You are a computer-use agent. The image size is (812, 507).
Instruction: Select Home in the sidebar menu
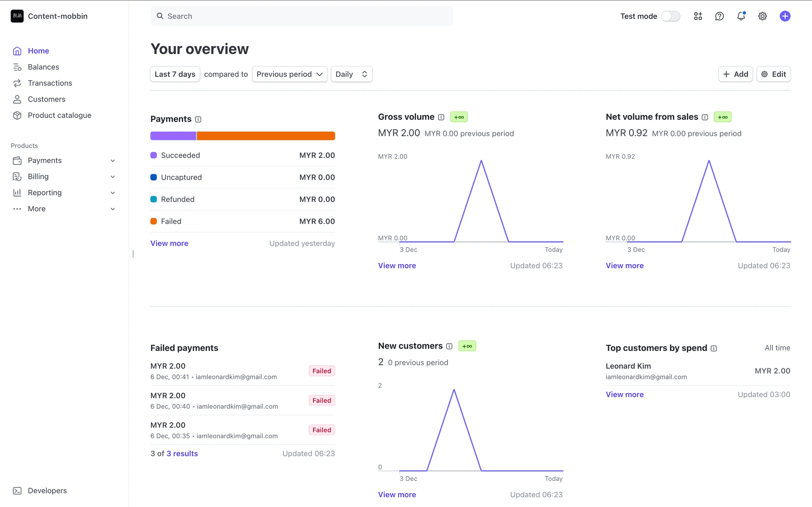coord(38,51)
